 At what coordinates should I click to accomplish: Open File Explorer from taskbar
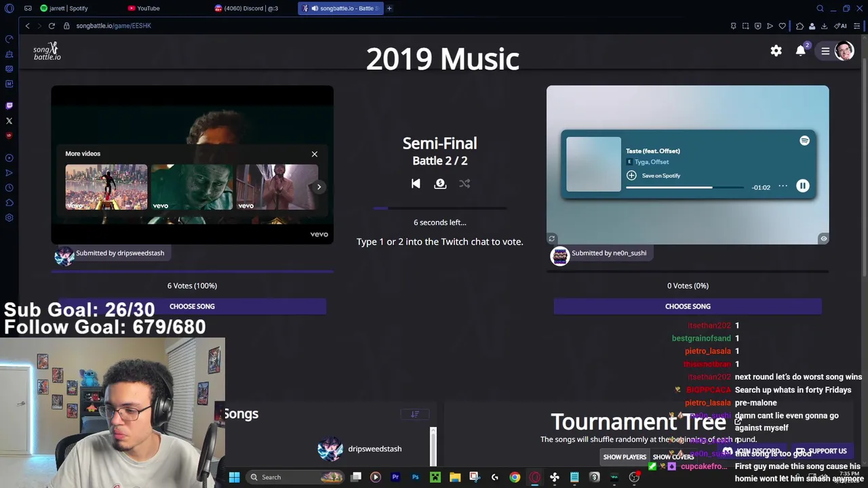point(455,477)
